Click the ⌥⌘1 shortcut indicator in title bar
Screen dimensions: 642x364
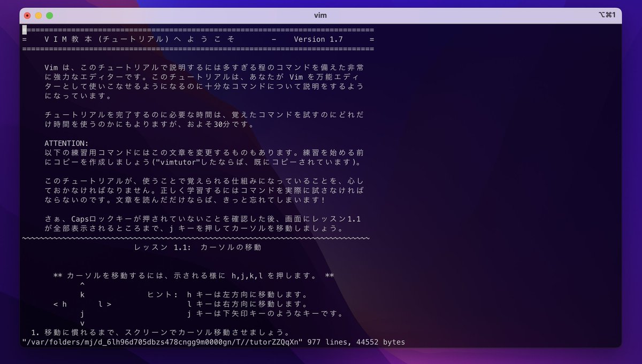607,15
